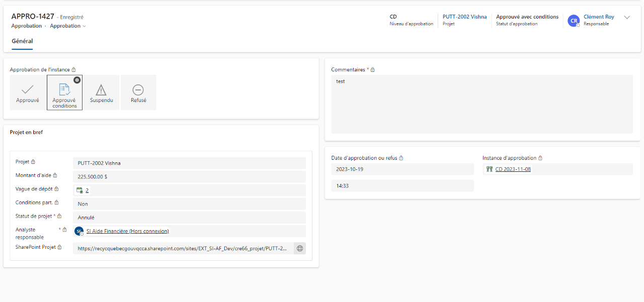Switch to the Général tab
This screenshot has height=302, width=644.
point(22,41)
